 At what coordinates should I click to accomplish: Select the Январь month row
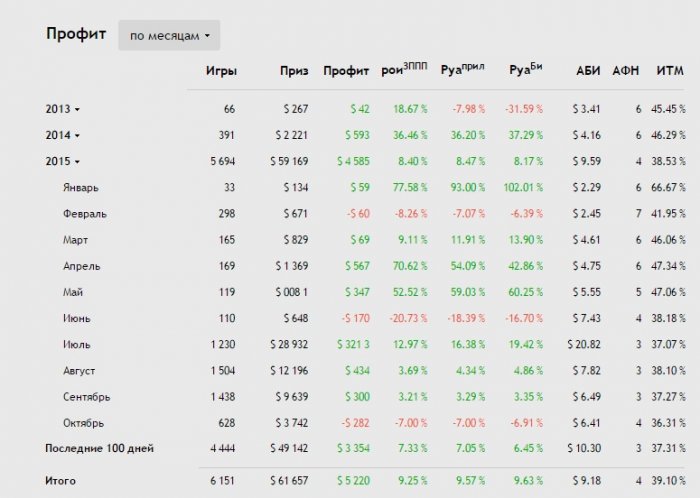[x=82, y=187]
